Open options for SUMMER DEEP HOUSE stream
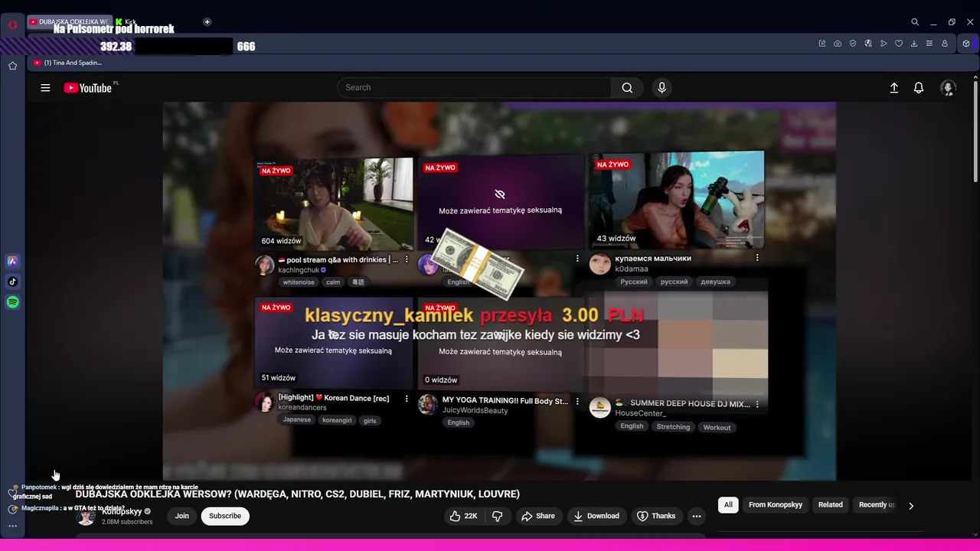 757,404
